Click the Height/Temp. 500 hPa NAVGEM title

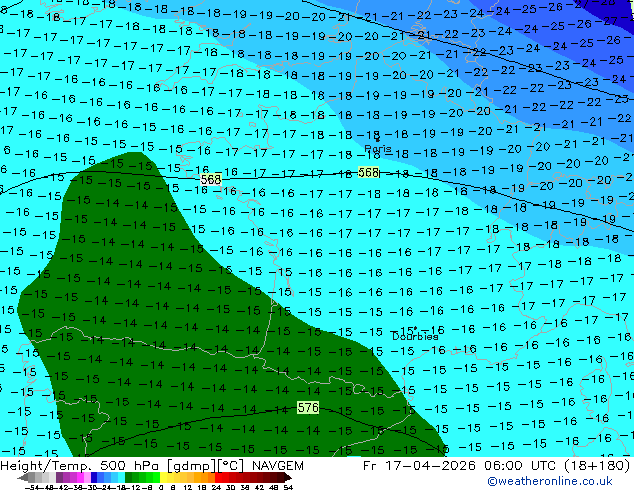click(152, 466)
